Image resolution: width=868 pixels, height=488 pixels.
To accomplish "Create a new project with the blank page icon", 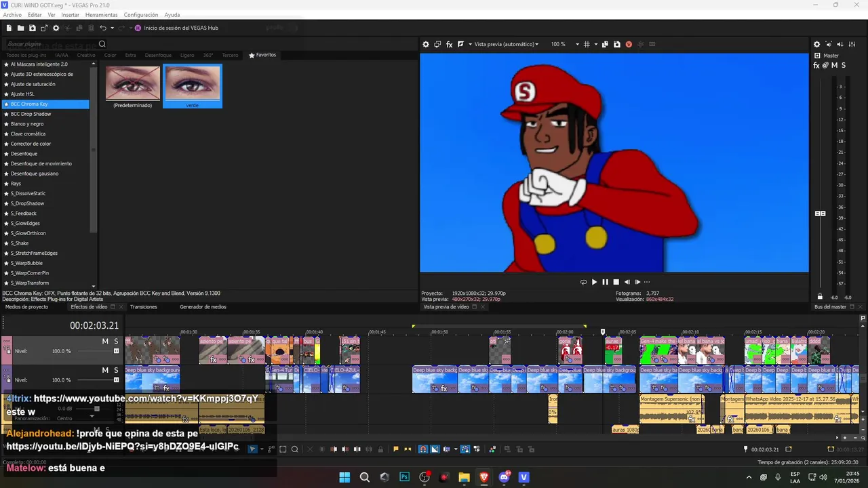I will [x=9, y=28].
